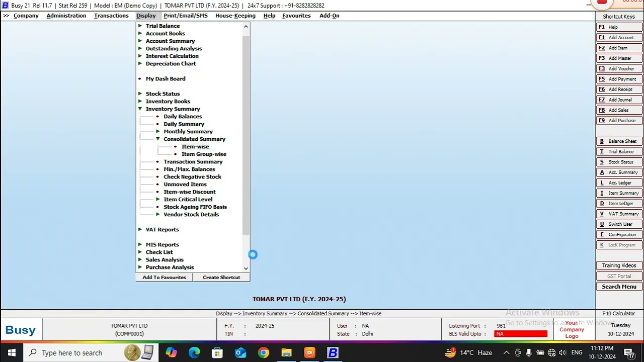The width and height of the screenshot is (644, 362).
Task: Open the Print/Email/SMS menu
Action: pyautogui.click(x=186, y=16)
